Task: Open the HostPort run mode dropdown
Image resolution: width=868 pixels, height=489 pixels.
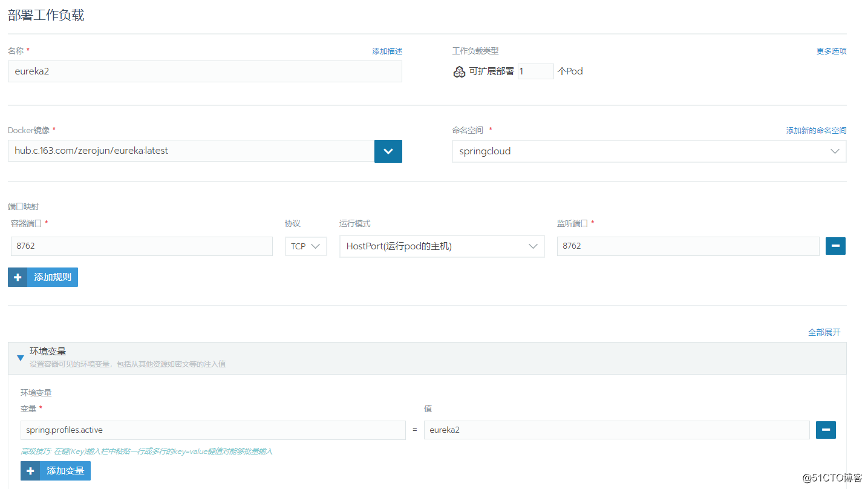Action: pos(442,246)
